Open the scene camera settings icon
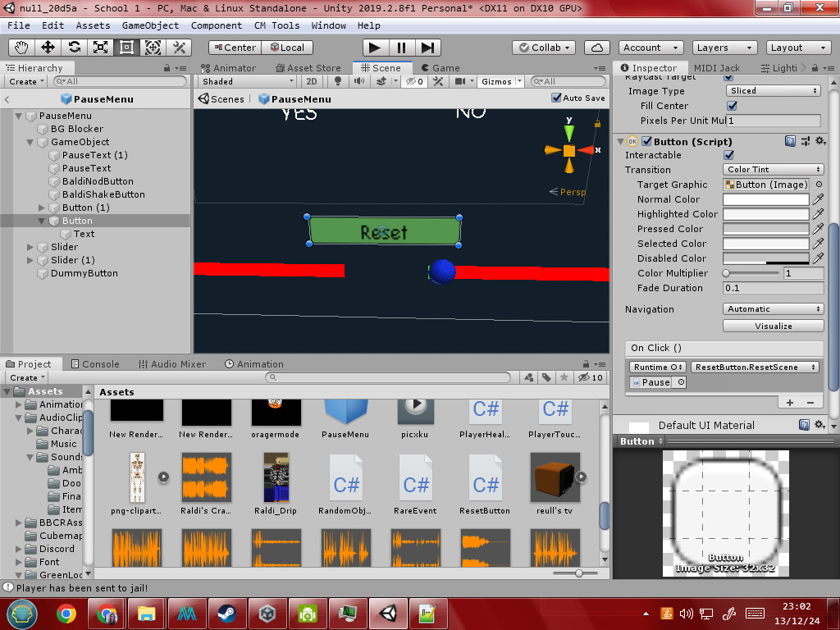 click(460, 81)
